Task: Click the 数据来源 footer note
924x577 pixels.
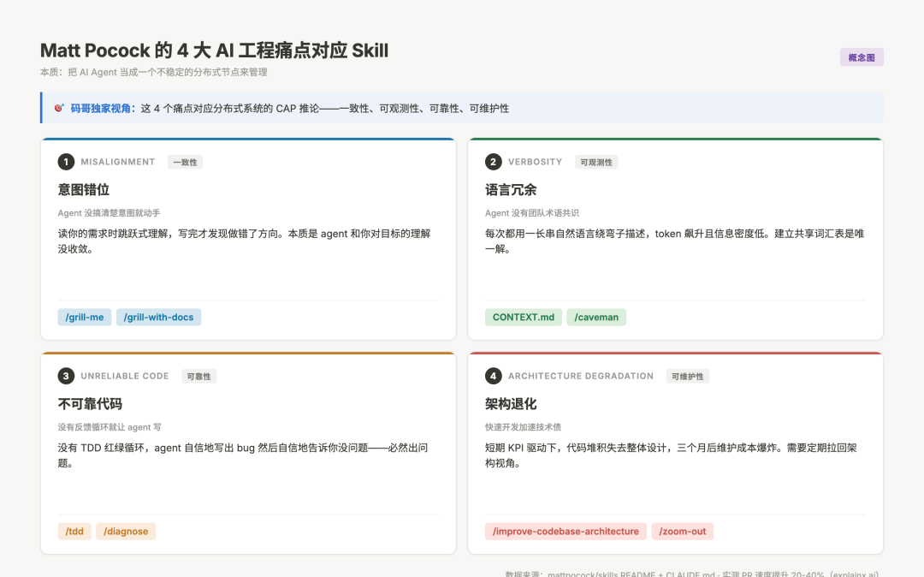Action: click(692, 573)
